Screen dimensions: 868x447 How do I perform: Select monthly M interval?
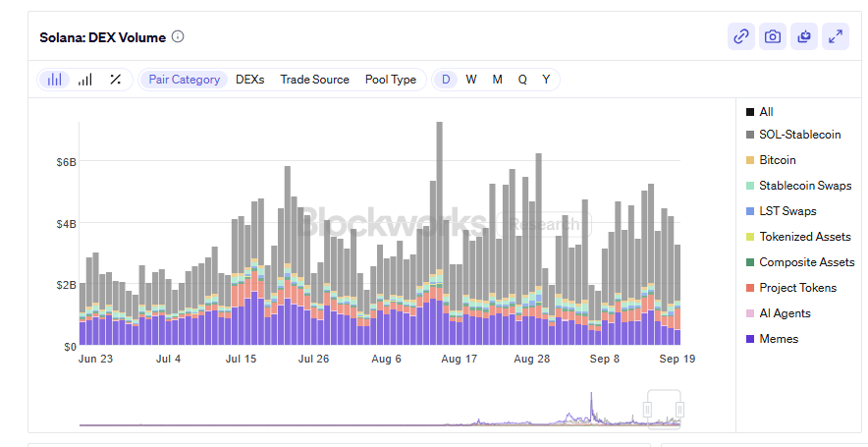click(497, 80)
